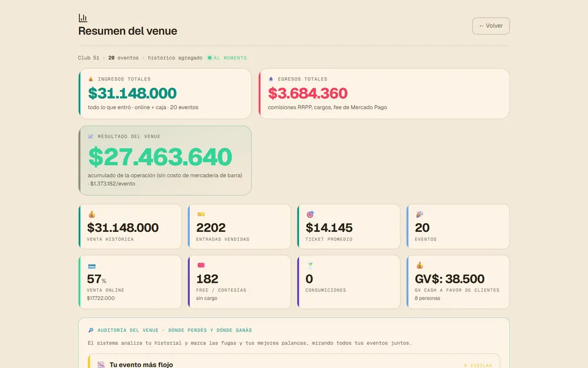The image size is (588, 368).
Task: Click the 182 free cortesías value
Action: 207,279
